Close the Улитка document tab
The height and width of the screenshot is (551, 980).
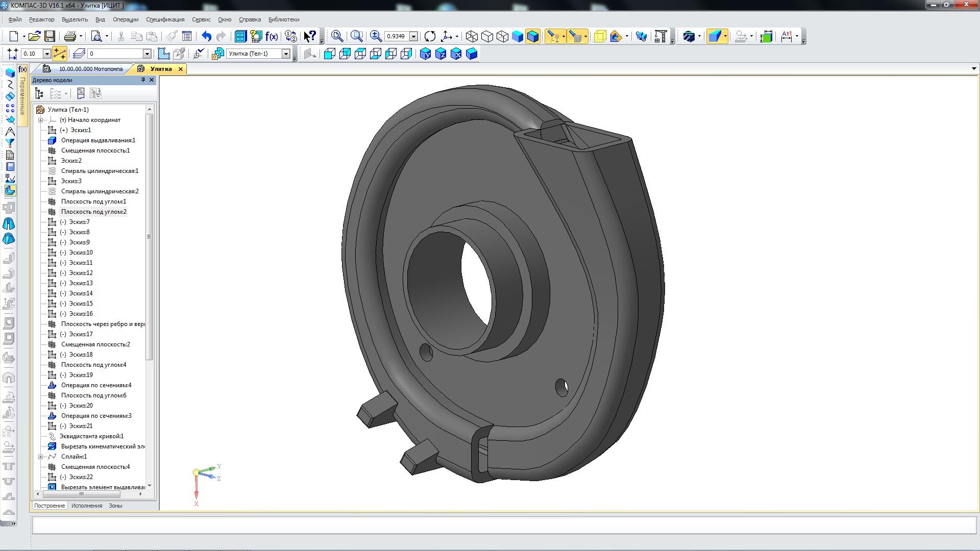click(x=181, y=69)
